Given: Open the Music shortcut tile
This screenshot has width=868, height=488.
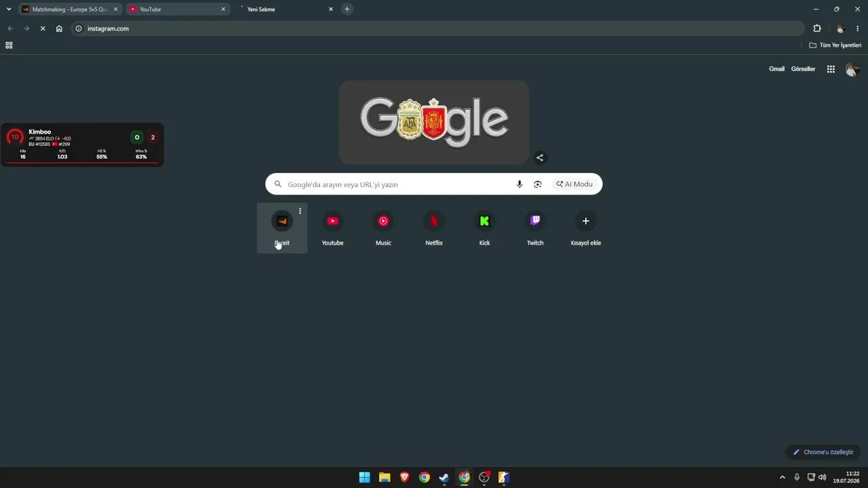Looking at the screenshot, I should point(383,228).
